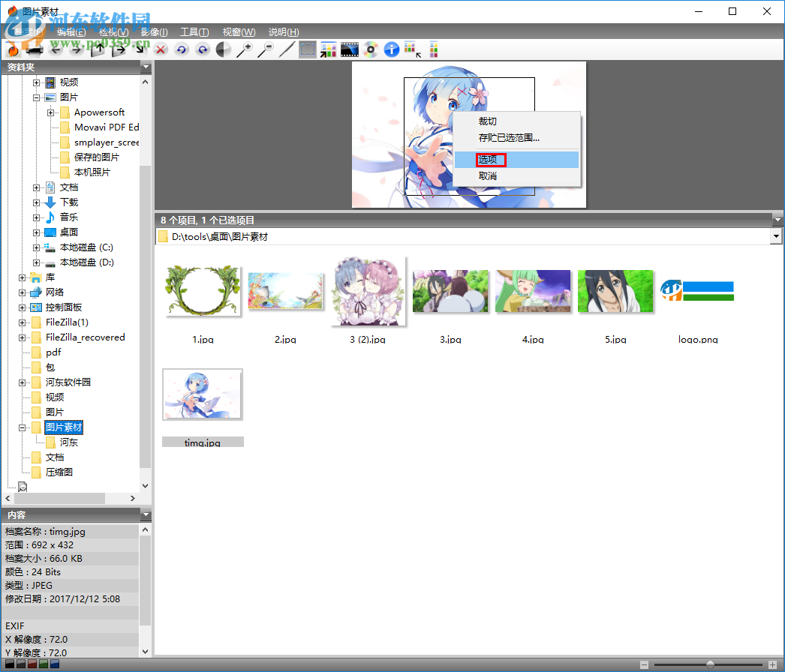Click the minus button beside size slider
The width and height of the screenshot is (785, 672).
[645, 664]
